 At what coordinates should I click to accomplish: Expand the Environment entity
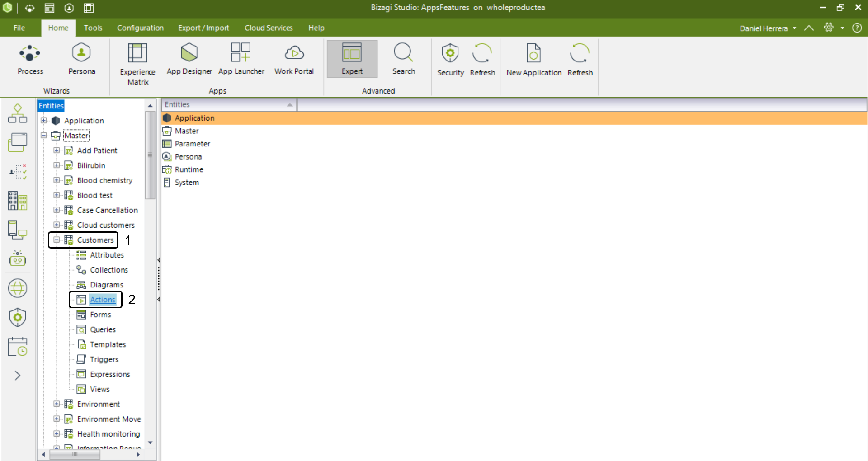click(57, 404)
